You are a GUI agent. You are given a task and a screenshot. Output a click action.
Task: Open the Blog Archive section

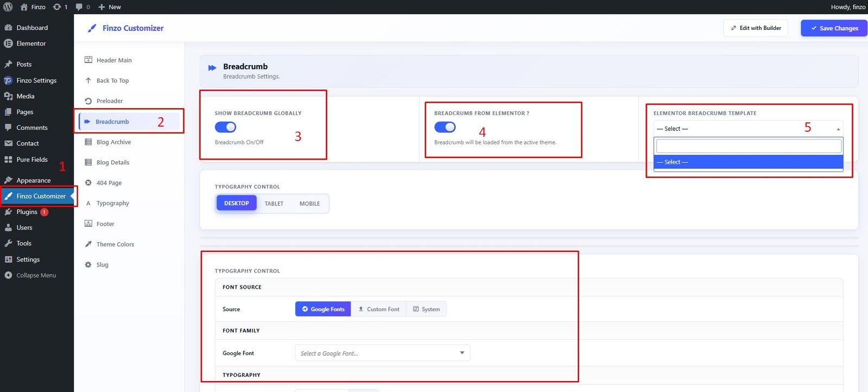pyautogui.click(x=129, y=142)
